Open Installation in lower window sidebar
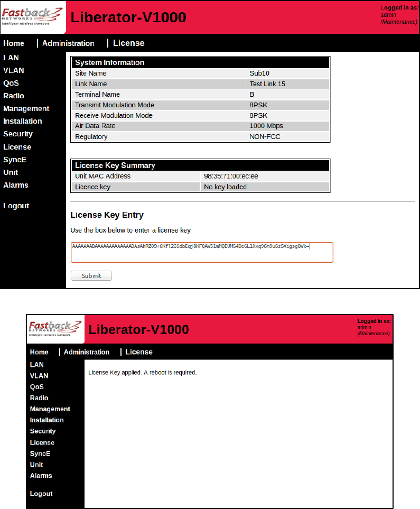 pyautogui.click(x=46, y=420)
